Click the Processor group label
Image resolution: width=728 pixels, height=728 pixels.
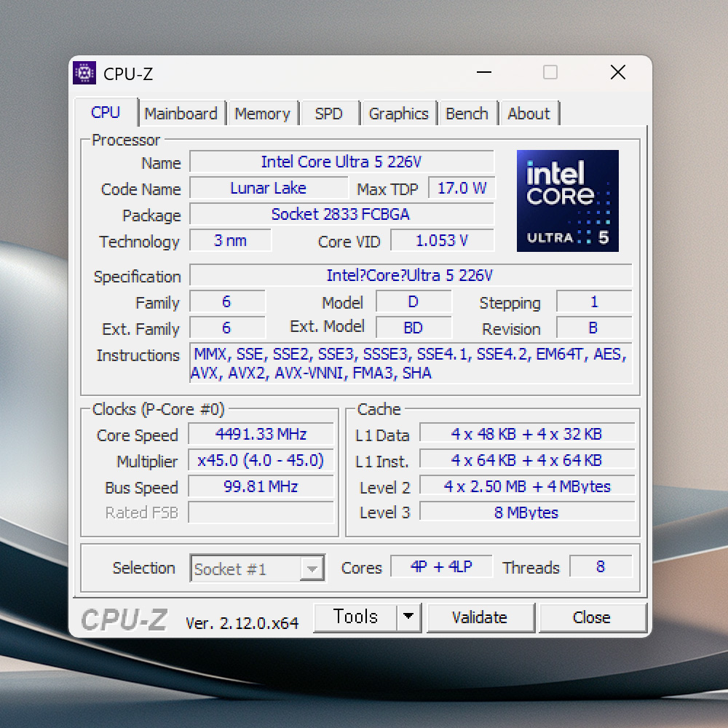pos(126,140)
